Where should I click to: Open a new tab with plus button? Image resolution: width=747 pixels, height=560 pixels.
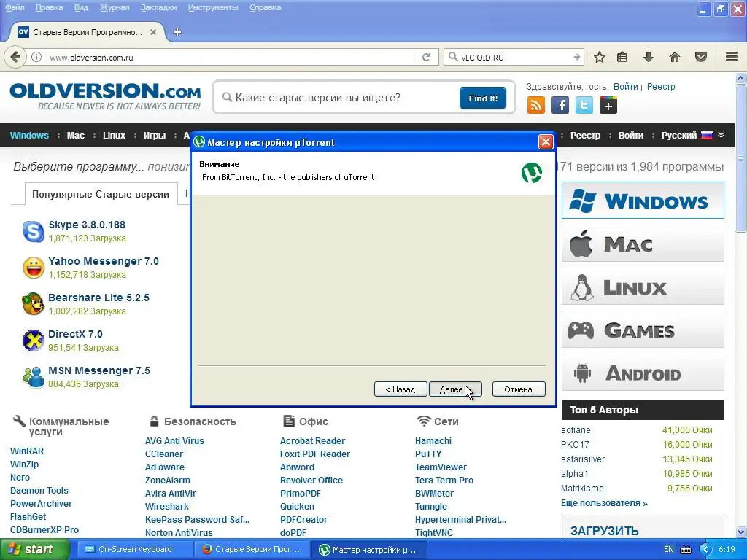click(x=177, y=32)
